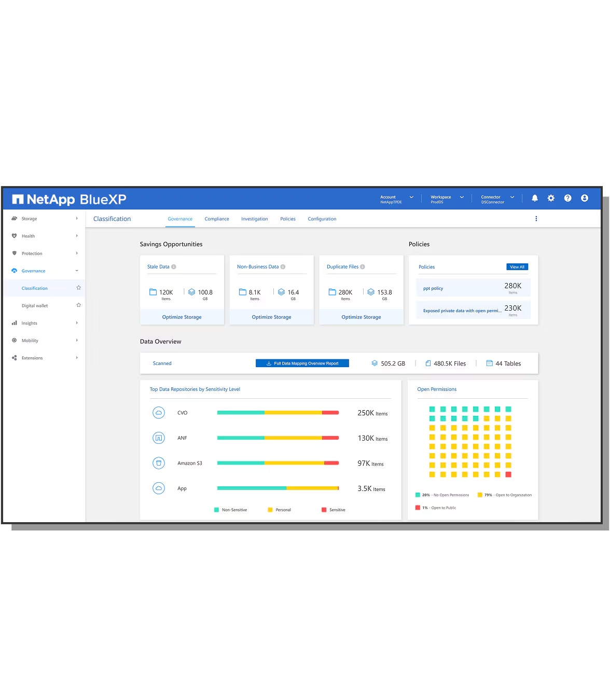The height and width of the screenshot is (700, 610).
Task: Open the notifications bell icon
Action: [x=535, y=198]
